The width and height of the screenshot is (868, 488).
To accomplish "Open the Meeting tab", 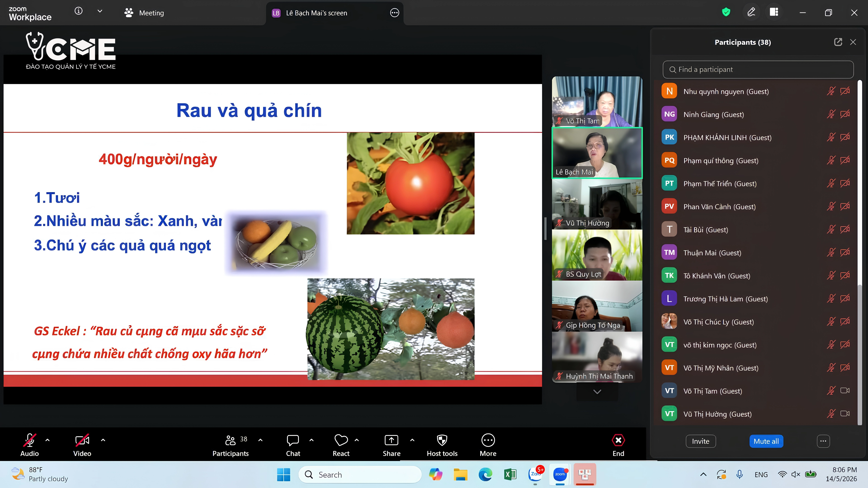I will pos(144,13).
